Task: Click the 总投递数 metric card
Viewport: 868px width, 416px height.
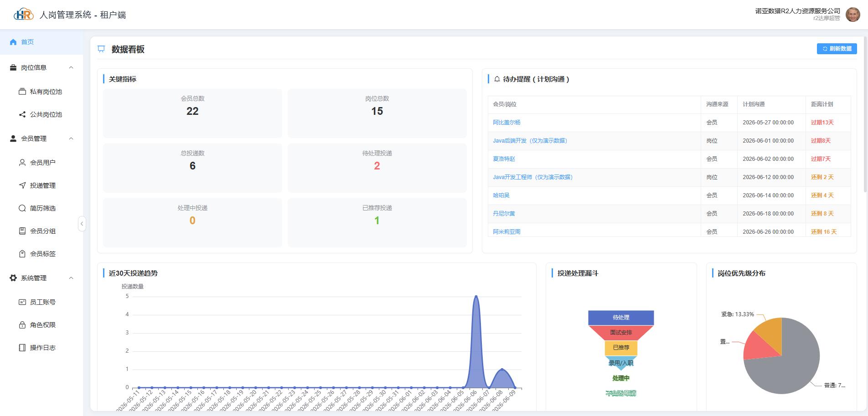Action: tap(192, 168)
